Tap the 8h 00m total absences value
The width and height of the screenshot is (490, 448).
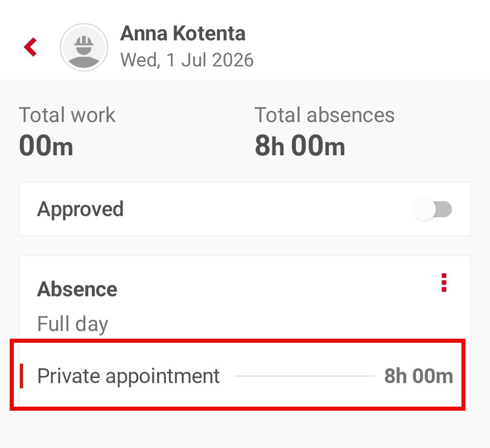tap(300, 146)
